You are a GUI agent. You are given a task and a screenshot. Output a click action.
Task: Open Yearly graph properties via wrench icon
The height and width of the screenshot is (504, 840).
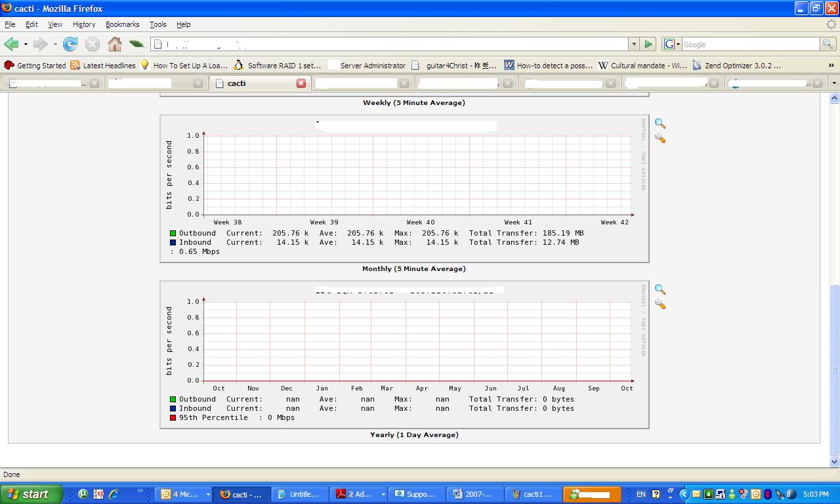tap(660, 304)
